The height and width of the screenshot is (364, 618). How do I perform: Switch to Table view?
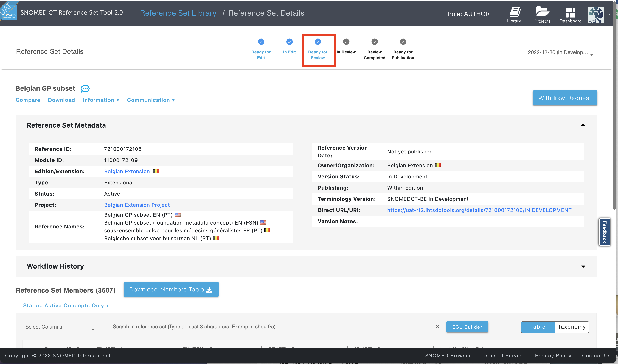tap(538, 327)
